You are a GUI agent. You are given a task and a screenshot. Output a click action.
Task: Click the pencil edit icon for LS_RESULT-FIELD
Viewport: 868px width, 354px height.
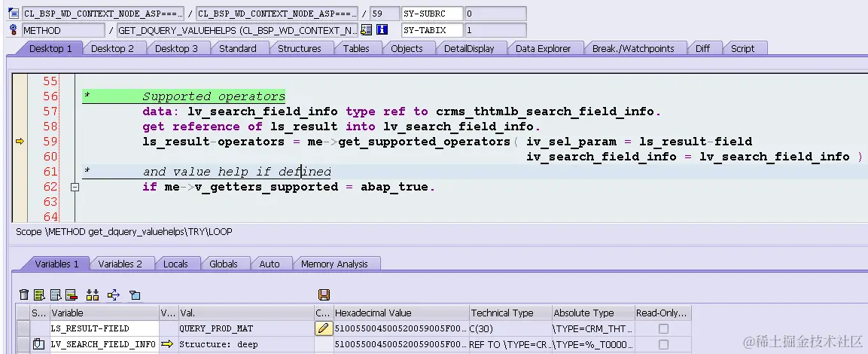(x=324, y=328)
